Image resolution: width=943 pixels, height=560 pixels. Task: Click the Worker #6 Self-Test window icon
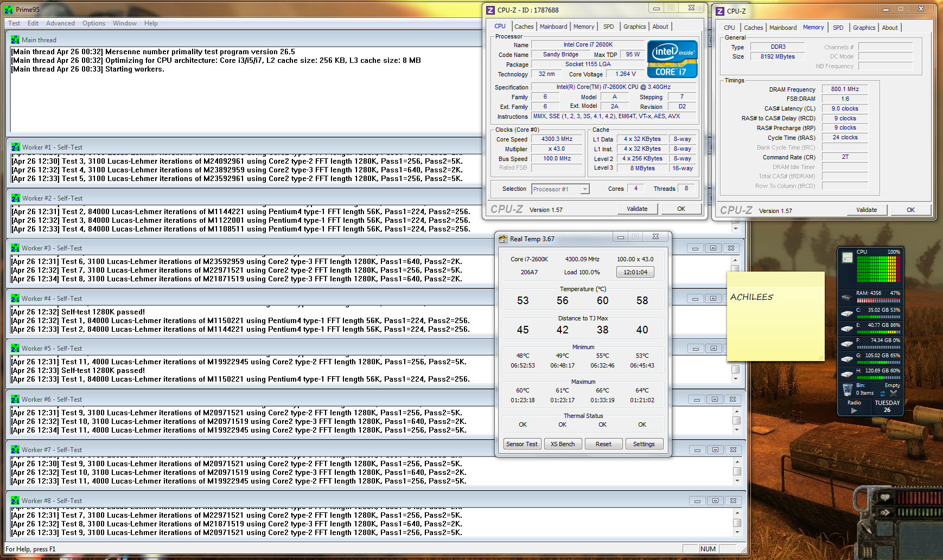pyautogui.click(x=15, y=399)
